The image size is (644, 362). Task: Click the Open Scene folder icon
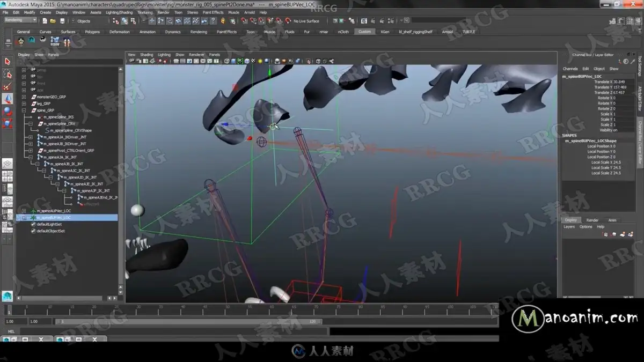(54, 21)
